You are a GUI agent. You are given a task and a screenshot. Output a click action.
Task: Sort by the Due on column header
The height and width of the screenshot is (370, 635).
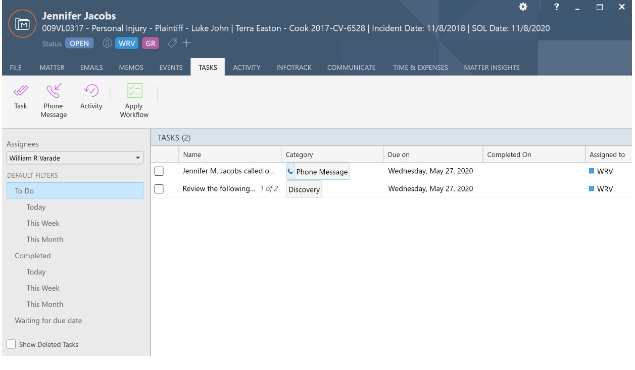pyautogui.click(x=433, y=154)
